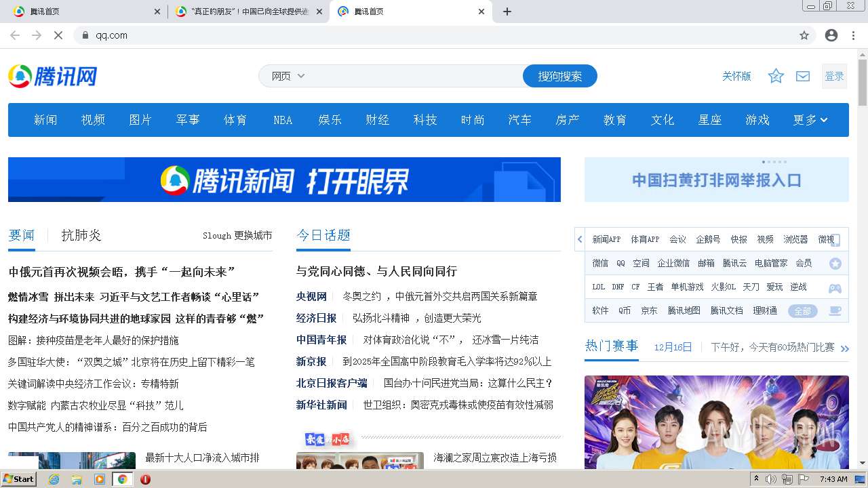This screenshot has width=868, height=488.
Task: Open the mail envelope icon in header
Action: tap(803, 76)
